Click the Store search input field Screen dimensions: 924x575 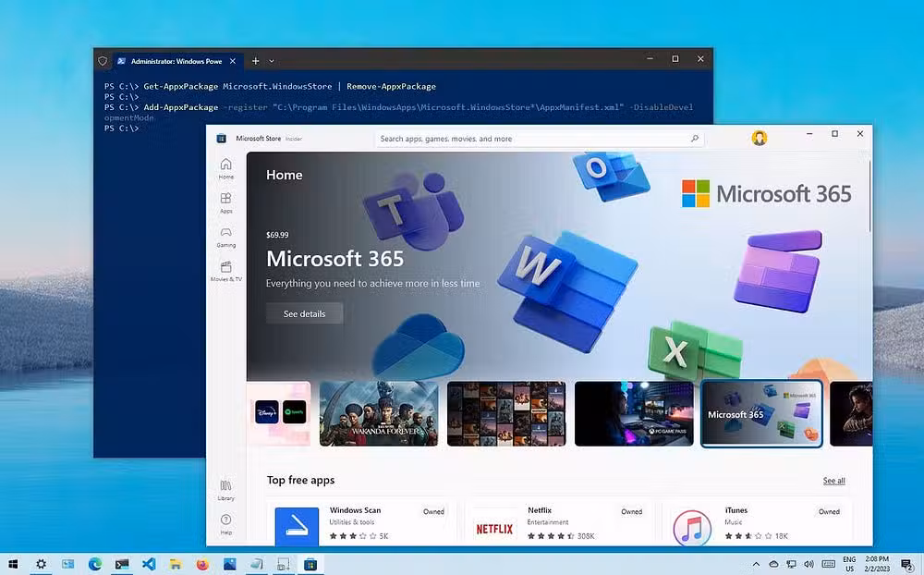[x=540, y=139]
